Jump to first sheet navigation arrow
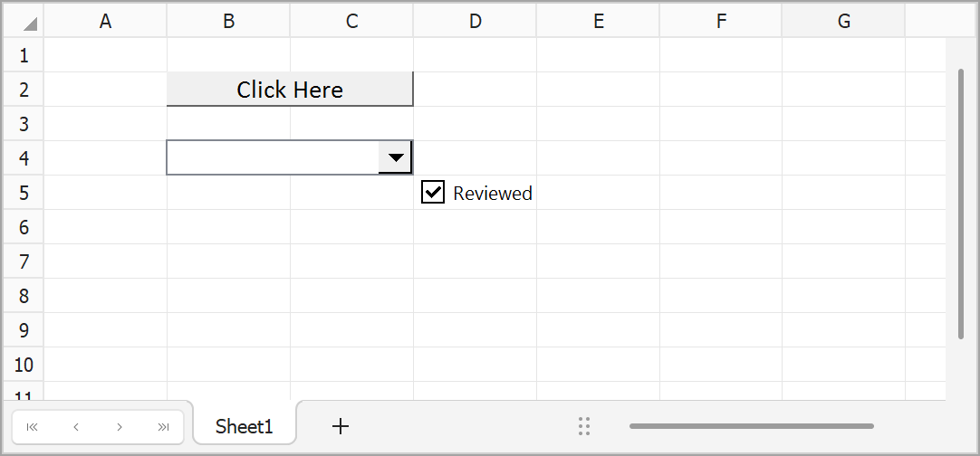 pos(33,427)
